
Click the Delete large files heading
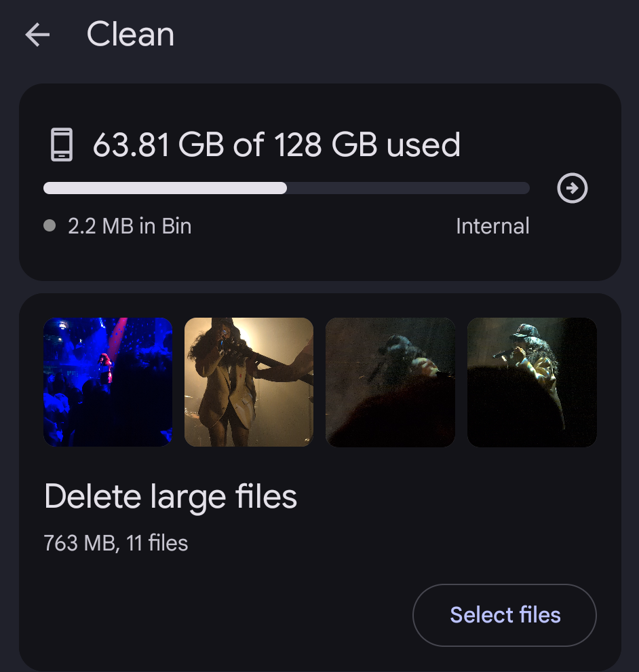[170, 496]
